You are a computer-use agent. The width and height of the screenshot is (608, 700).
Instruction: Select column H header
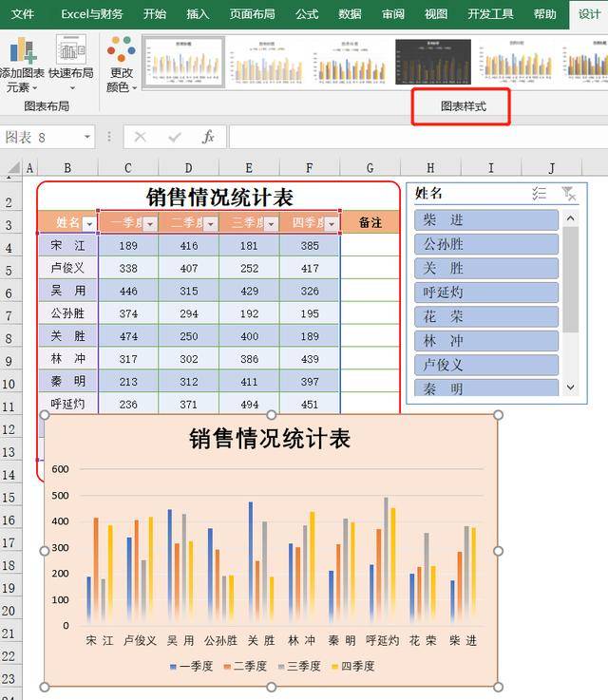[x=430, y=168]
